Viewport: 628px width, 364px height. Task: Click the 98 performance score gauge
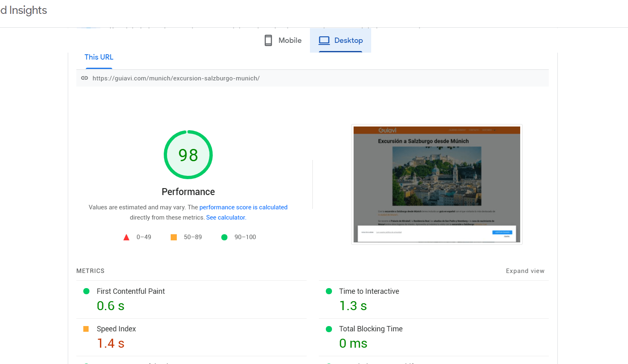[x=188, y=155]
